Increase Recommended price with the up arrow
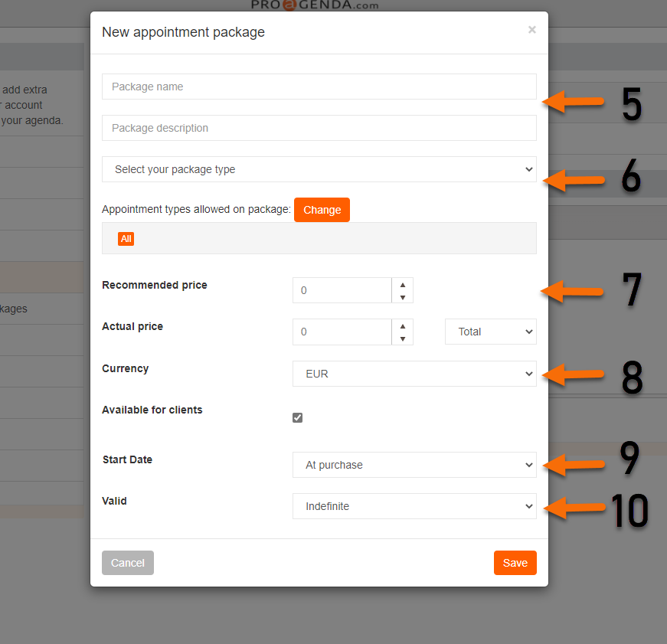 click(402, 285)
